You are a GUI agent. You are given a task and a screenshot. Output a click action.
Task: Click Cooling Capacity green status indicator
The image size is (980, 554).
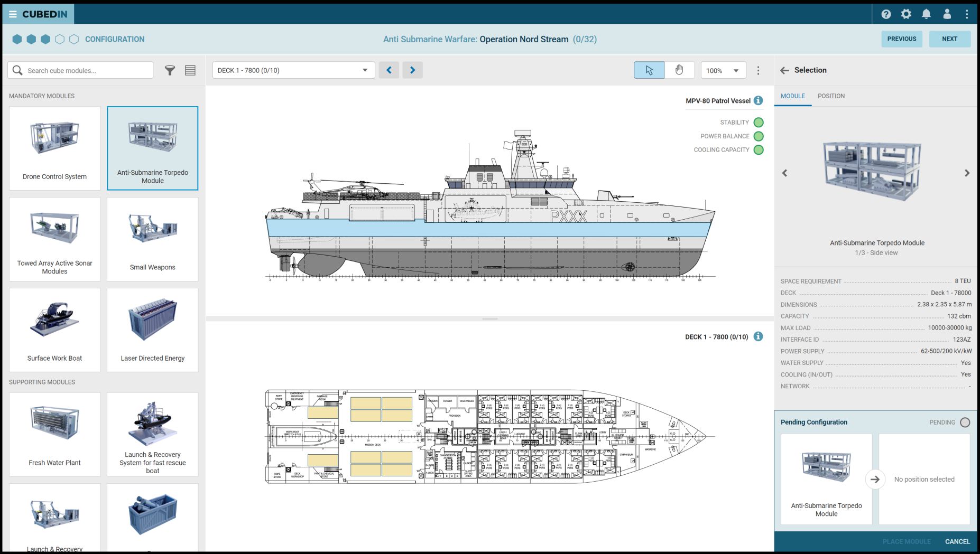(759, 149)
